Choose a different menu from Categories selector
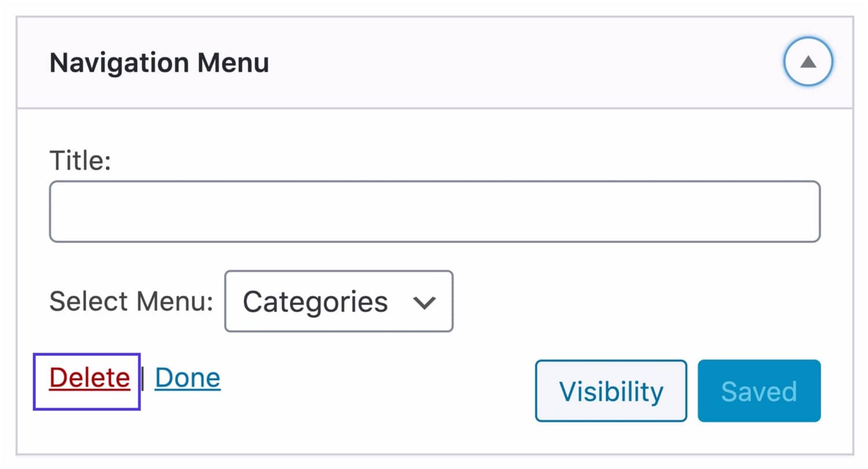Screen dimensions: 868x469 click(x=337, y=302)
